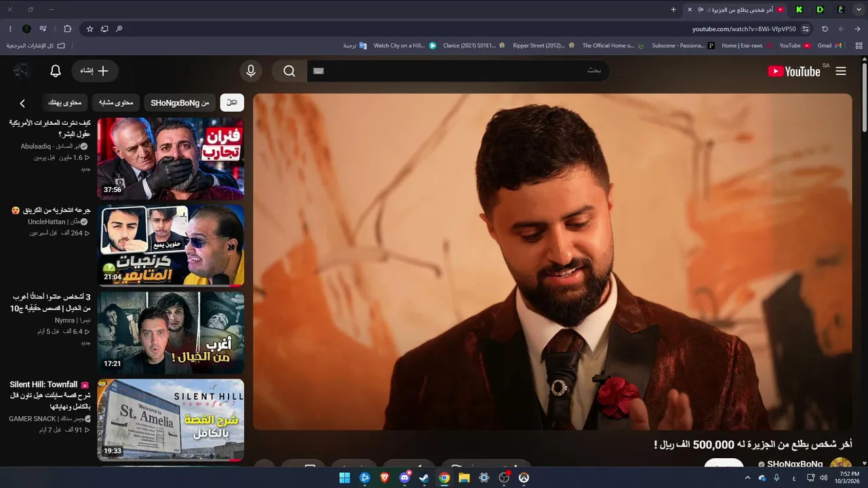Screen dimensions: 868x488
Task: Click the YouTube search magnifier button
Action: (x=290, y=71)
